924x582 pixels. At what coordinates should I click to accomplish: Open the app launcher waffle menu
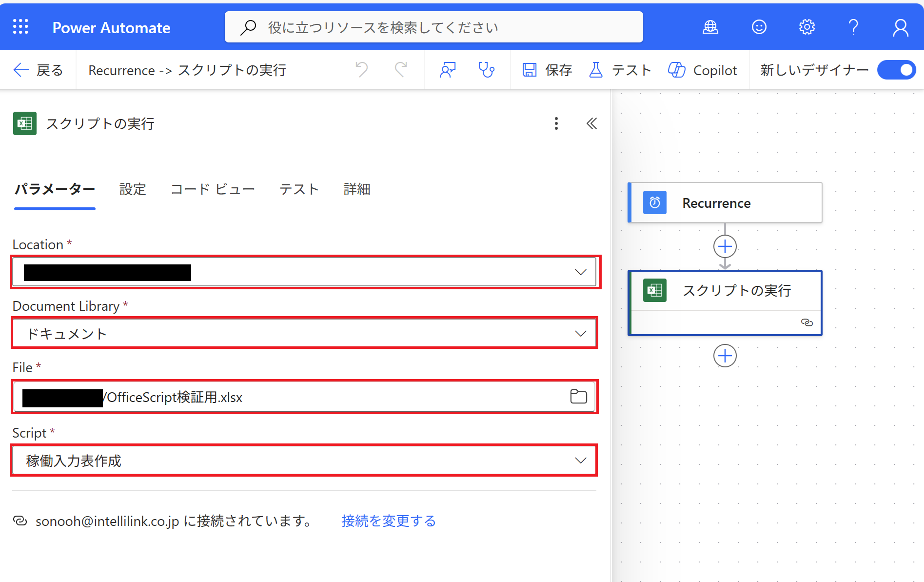20,27
